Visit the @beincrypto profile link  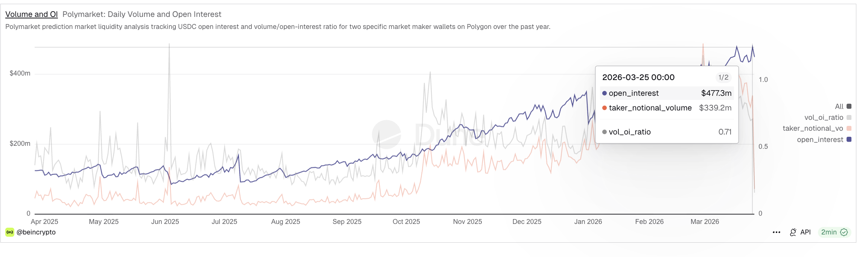coord(37,232)
